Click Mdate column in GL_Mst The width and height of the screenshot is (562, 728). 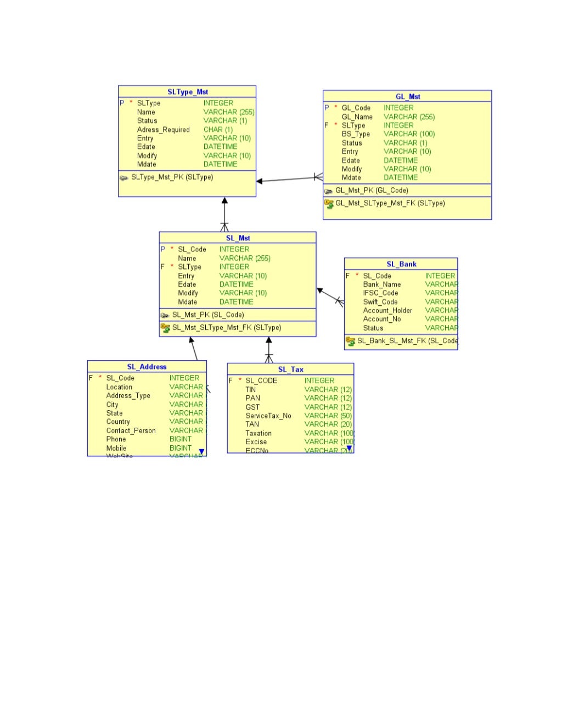click(352, 178)
